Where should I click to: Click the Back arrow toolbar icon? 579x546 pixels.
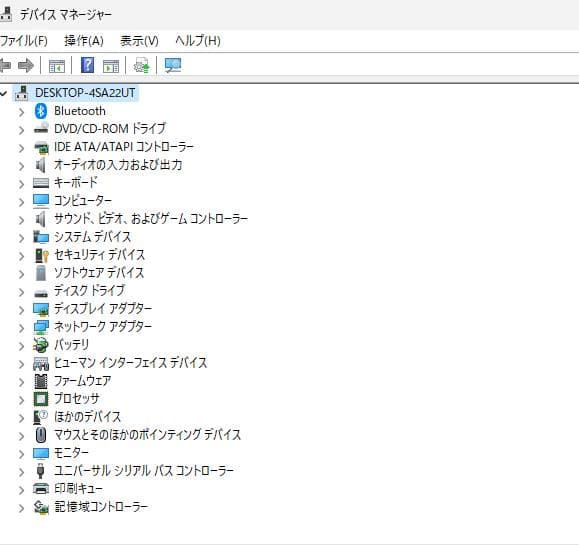(5, 66)
